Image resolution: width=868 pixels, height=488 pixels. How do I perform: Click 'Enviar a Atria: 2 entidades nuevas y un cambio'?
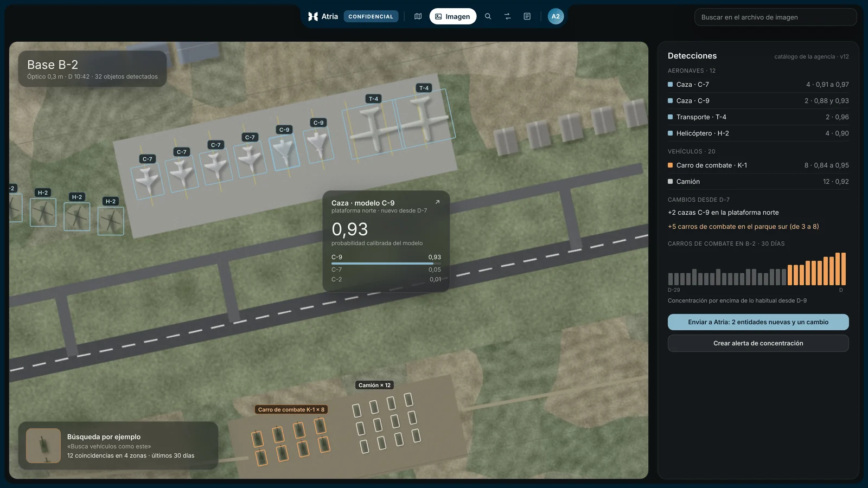click(758, 322)
